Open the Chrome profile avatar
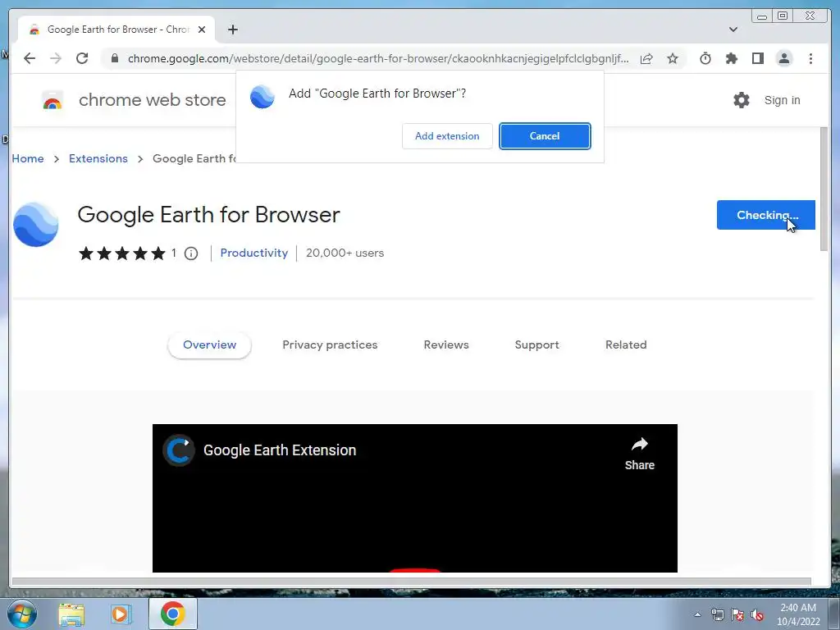 pyautogui.click(x=783, y=58)
